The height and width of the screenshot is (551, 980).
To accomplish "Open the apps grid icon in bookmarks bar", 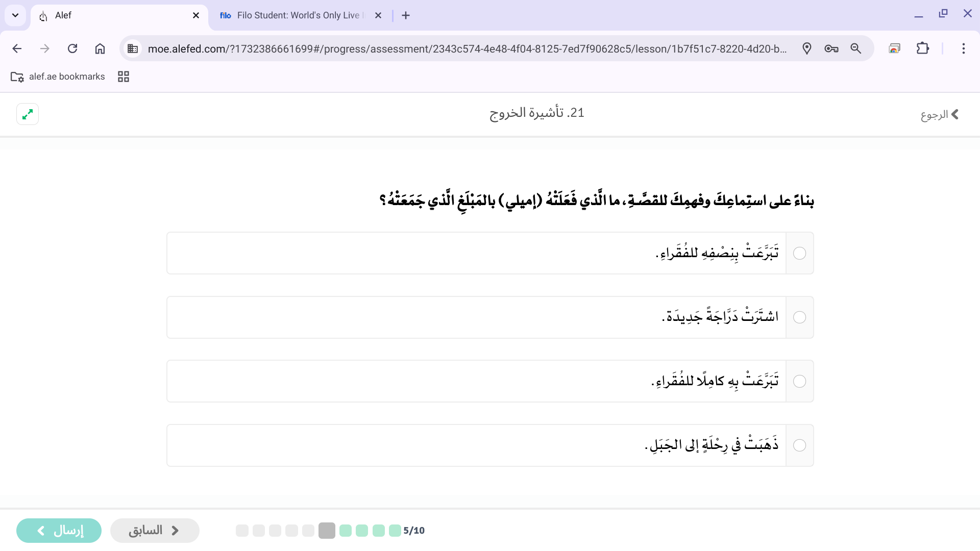I will pos(124,77).
